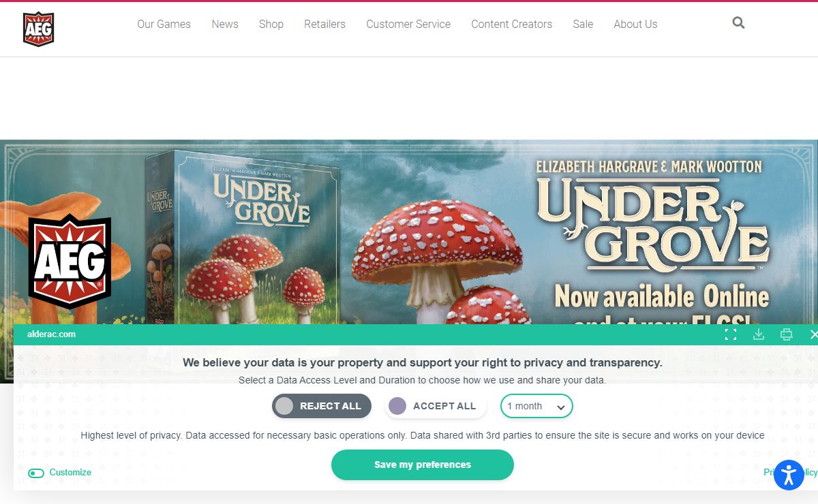
Task: Click the AEG logo in header
Action: pyautogui.click(x=38, y=29)
